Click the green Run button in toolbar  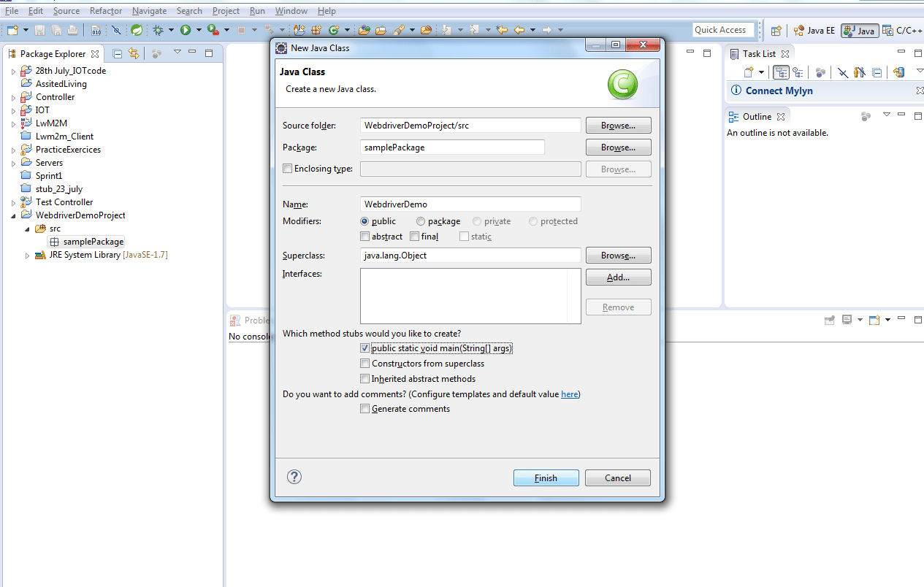click(186, 30)
